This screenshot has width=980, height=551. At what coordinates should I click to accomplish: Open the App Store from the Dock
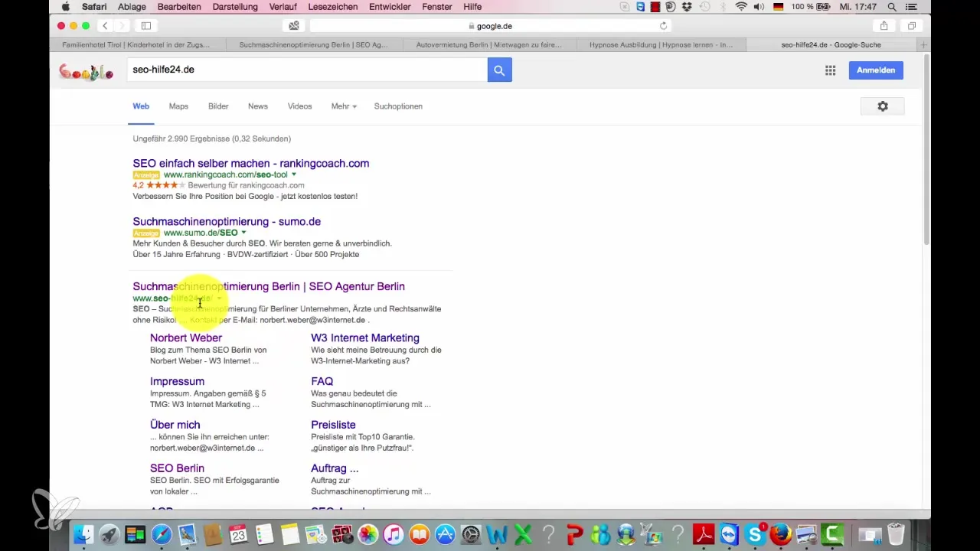(445, 534)
